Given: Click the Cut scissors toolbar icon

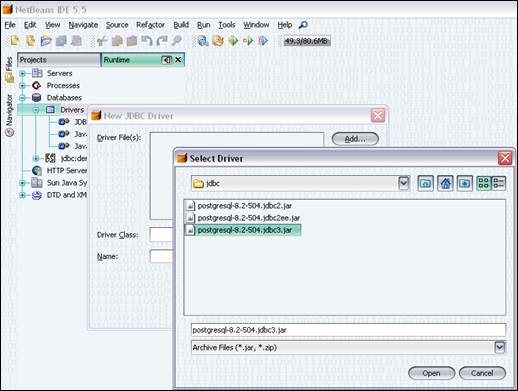Looking at the screenshot, I should coord(102,41).
